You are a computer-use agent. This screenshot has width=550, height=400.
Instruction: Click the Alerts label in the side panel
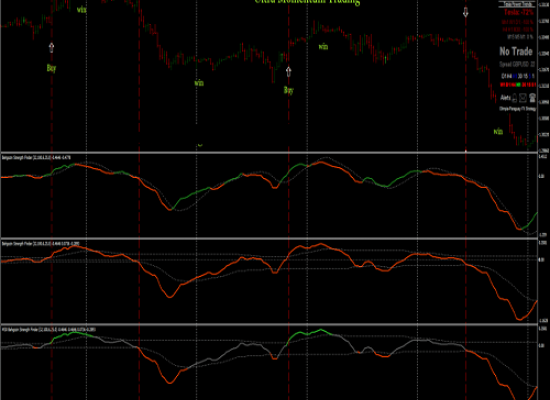[x=505, y=98]
